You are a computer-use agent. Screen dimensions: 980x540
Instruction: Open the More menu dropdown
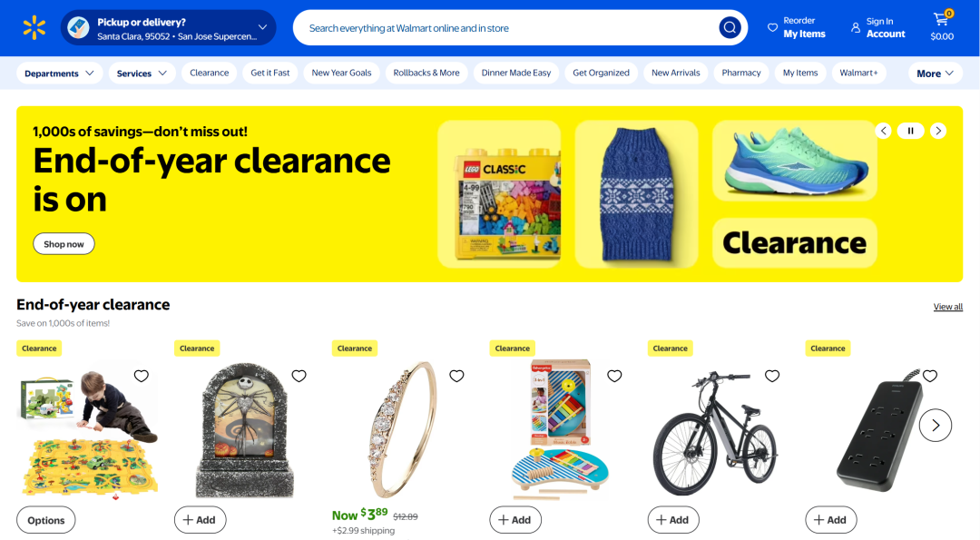click(x=935, y=74)
